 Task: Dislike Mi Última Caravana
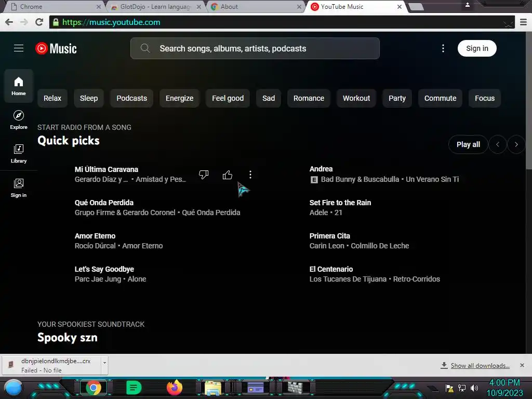pyautogui.click(x=204, y=175)
